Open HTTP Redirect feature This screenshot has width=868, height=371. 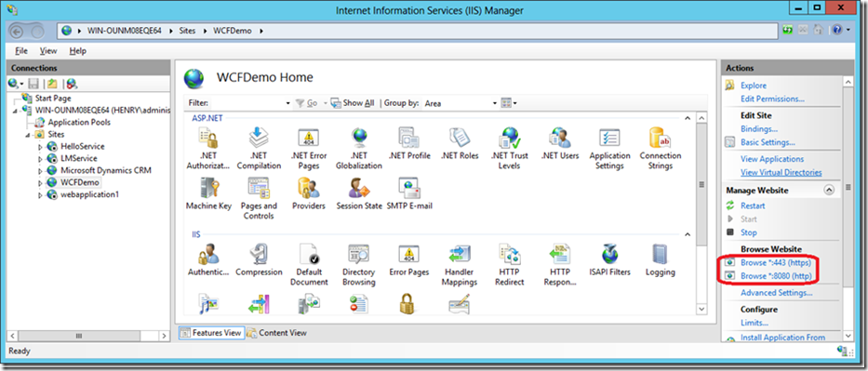[509, 265]
